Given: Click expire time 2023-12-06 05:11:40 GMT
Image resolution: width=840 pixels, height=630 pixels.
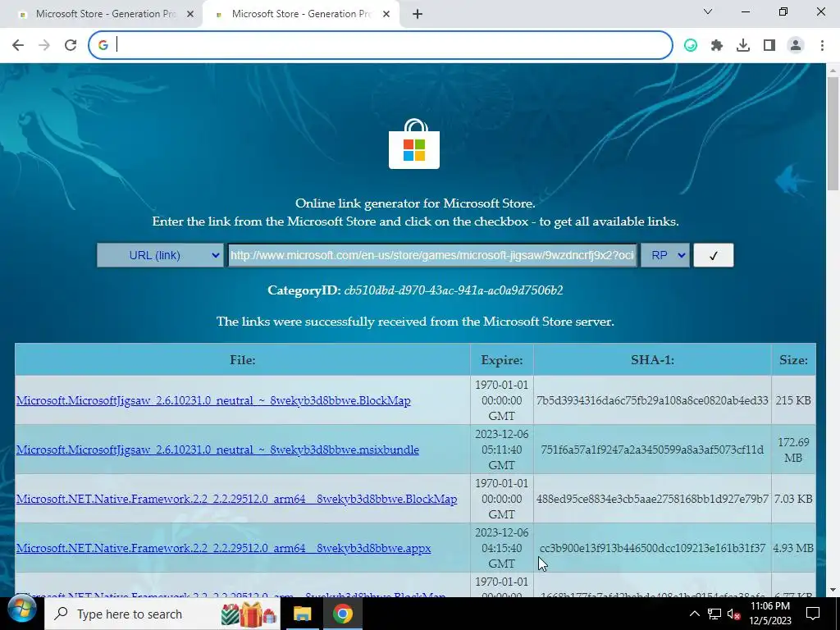Looking at the screenshot, I should pyautogui.click(x=501, y=450).
